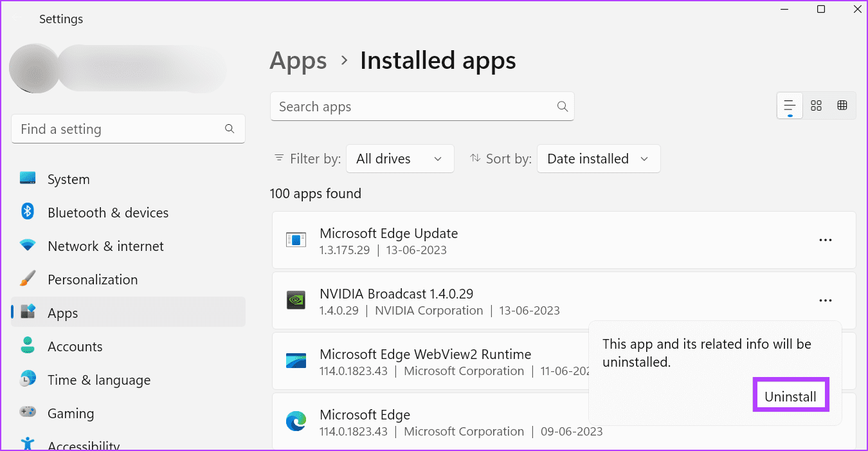This screenshot has height=451, width=868.
Task: Click the Gaming controller icon
Action: (28, 412)
